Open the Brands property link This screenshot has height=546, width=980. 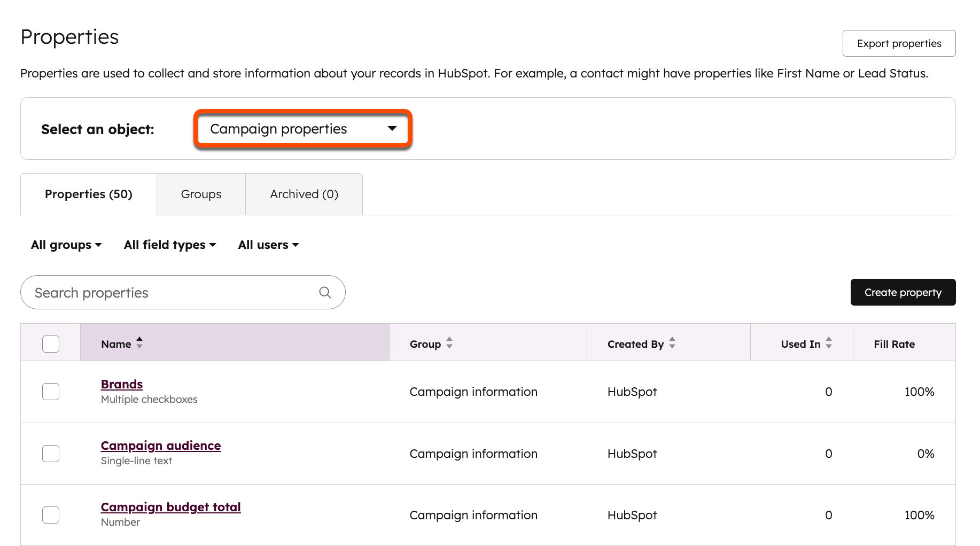(121, 384)
